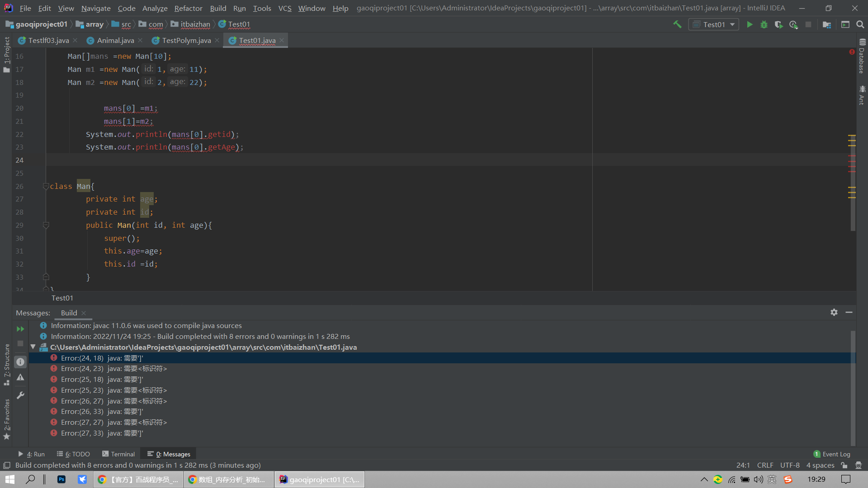Open the Test01 run configuration dropdown
The width and height of the screenshot is (868, 488).
pos(714,24)
